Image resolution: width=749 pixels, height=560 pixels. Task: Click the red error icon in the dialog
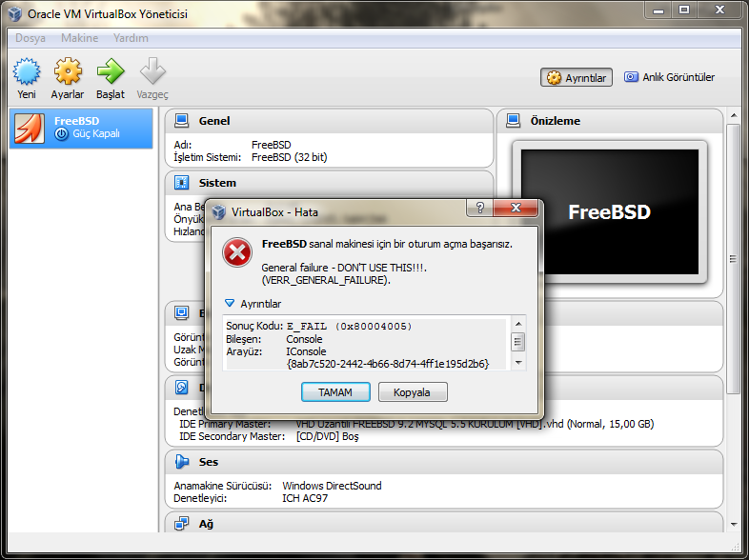(237, 252)
